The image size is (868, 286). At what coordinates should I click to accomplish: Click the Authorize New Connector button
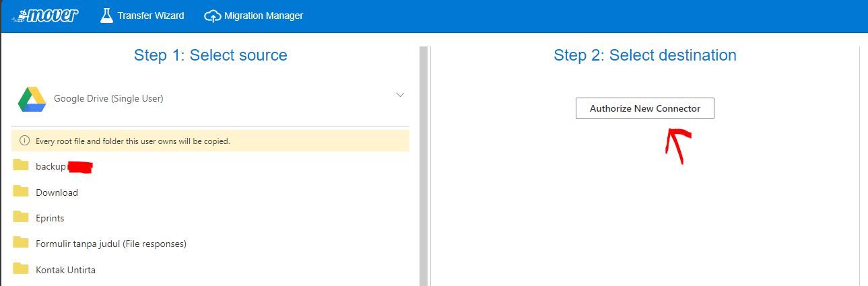(644, 108)
